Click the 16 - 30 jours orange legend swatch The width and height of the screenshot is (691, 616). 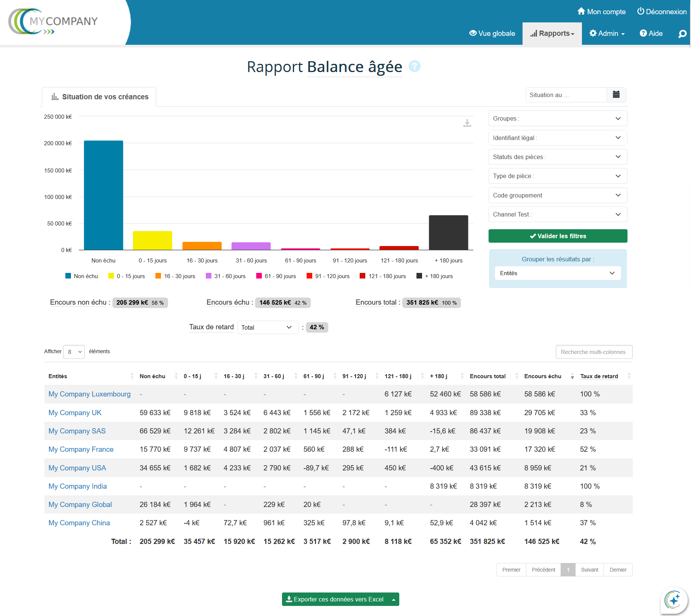tap(158, 276)
